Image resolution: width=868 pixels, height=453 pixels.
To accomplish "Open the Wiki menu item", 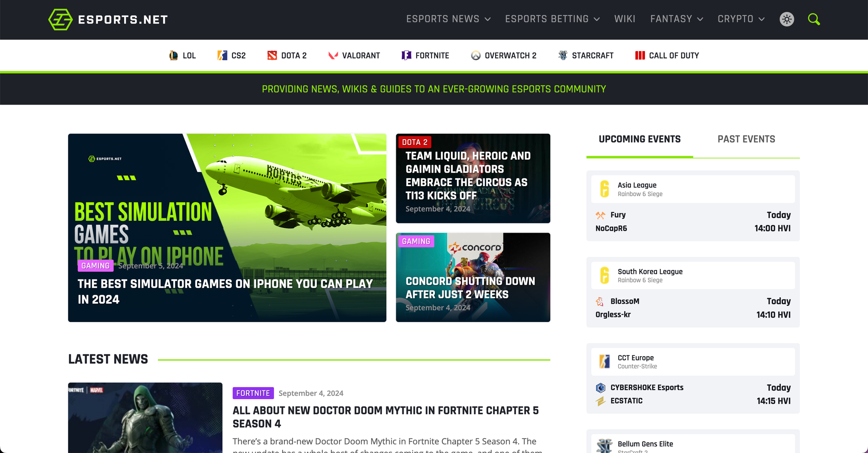I will pyautogui.click(x=625, y=19).
